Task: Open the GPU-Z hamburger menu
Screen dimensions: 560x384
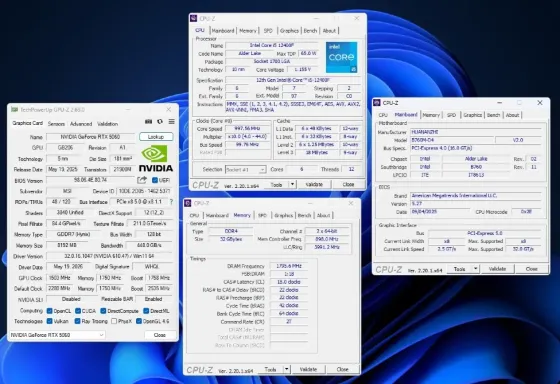Action: 172,122
